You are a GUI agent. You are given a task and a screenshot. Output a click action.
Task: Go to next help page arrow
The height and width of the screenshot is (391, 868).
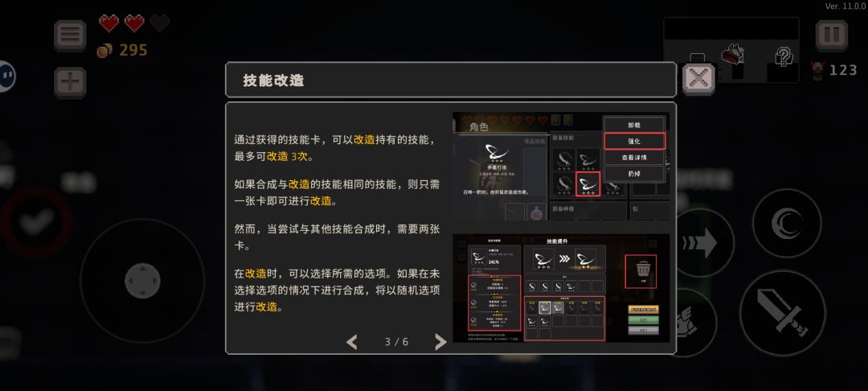(440, 342)
